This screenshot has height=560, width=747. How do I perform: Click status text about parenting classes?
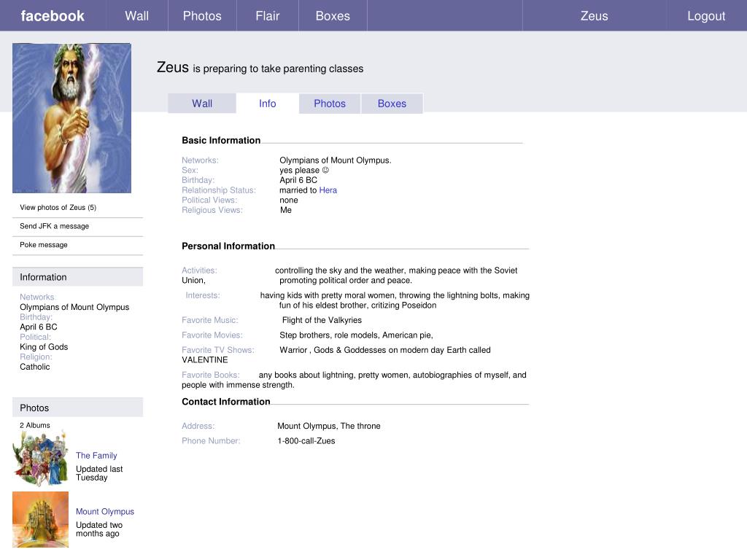(278, 69)
